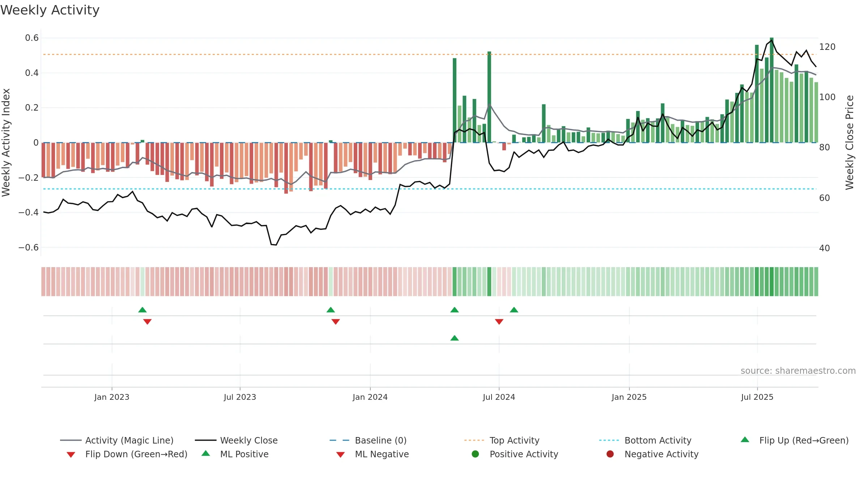Click the Jan 2023 x-axis label
This screenshot has width=868, height=488.
click(112, 397)
